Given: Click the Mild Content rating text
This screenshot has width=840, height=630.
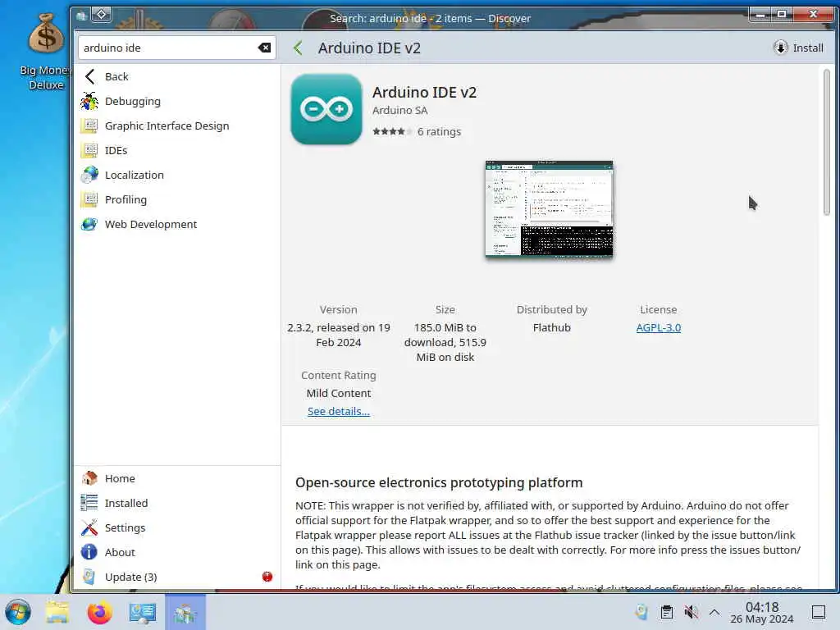Looking at the screenshot, I should point(339,393).
